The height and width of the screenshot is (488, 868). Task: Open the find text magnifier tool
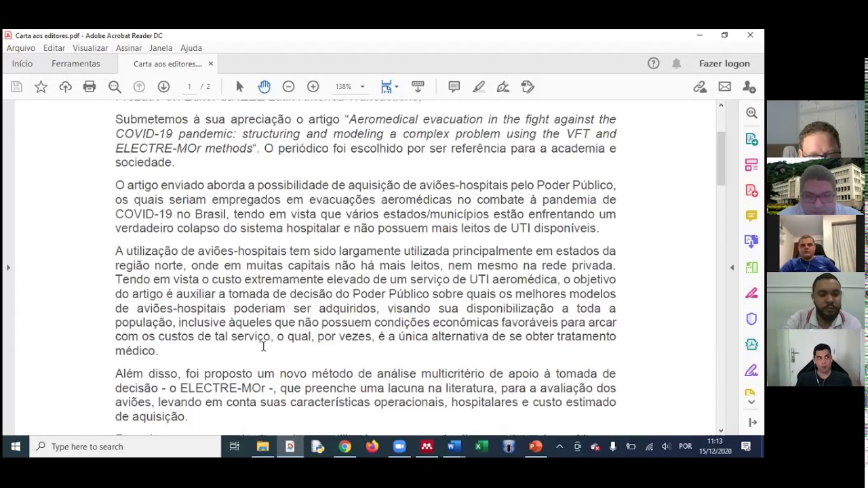coord(115,87)
